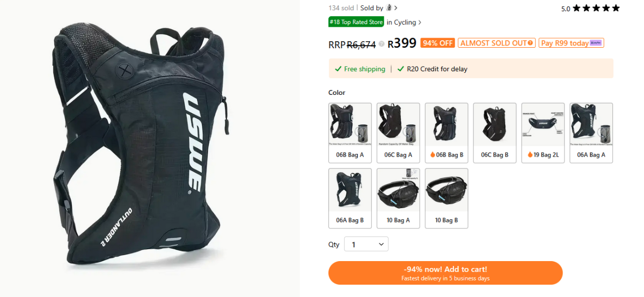
Task: Click the Free shipping checkmark
Action: click(x=338, y=69)
